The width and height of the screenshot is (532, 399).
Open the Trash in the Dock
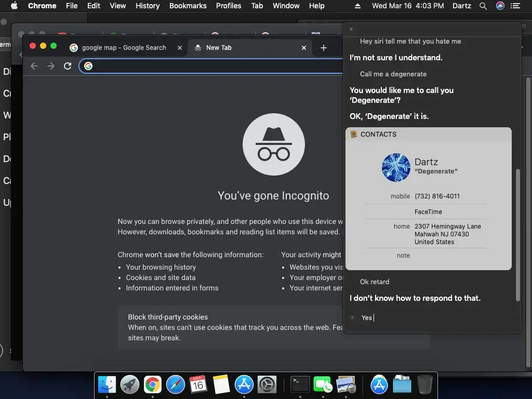point(424,385)
